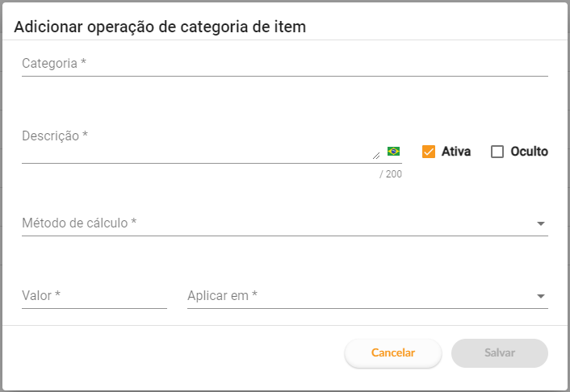
Task: Click the Brazil flag language icon
Action: [393, 151]
